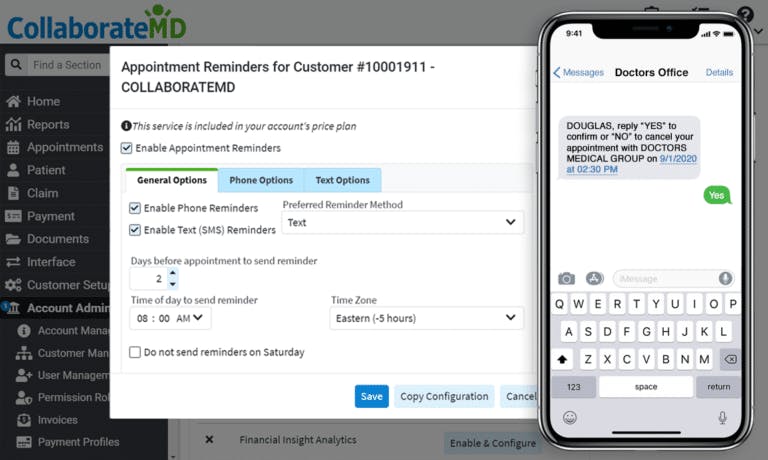This screenshot has width=768, height=460.
Task: Switch to the Text Options tab
Action: tap(342, 180)
